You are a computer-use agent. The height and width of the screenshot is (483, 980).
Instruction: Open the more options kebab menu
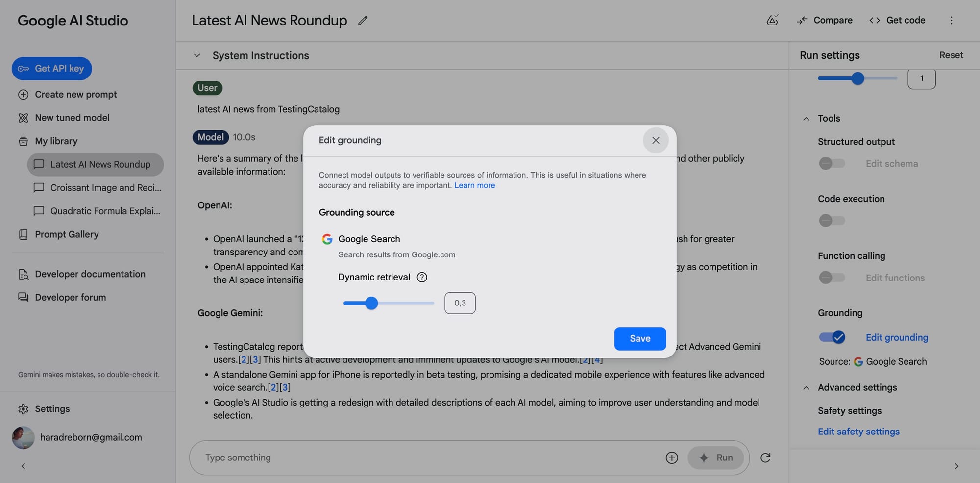point(951,20)
